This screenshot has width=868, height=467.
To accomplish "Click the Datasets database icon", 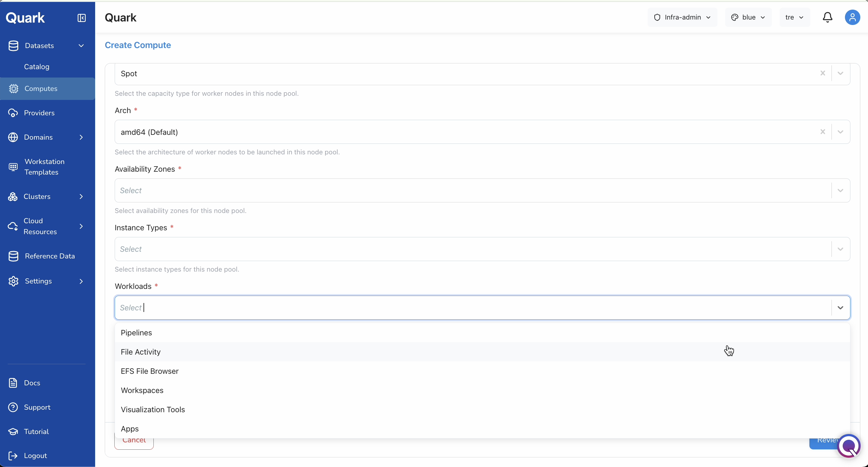I will point(13,46).
